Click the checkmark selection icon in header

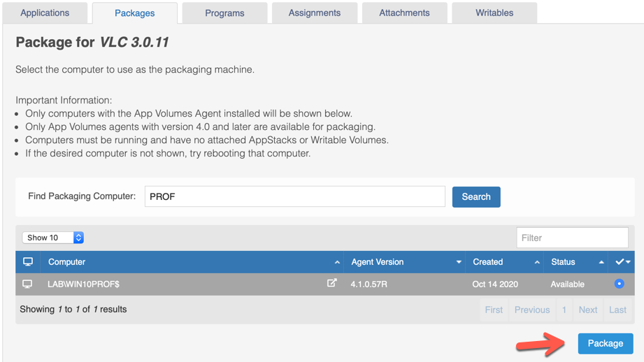point(622,262)
